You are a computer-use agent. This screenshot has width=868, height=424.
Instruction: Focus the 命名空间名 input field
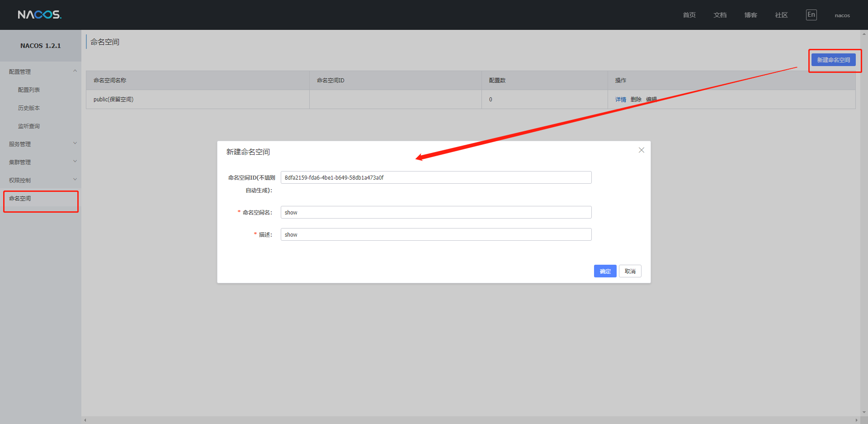[436, 212]
